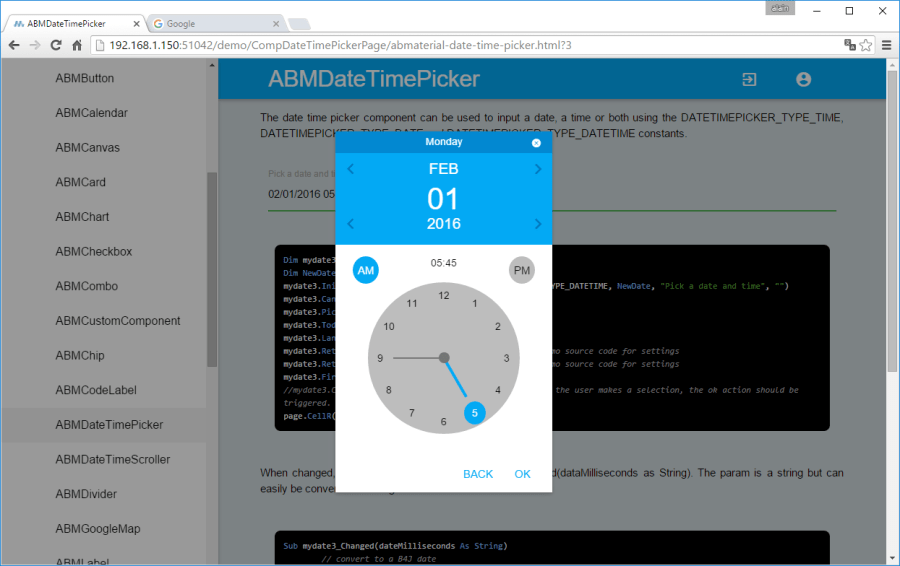Click the BACK button in picker
This screenshot has width=900, height=566.
coord(478,474)
